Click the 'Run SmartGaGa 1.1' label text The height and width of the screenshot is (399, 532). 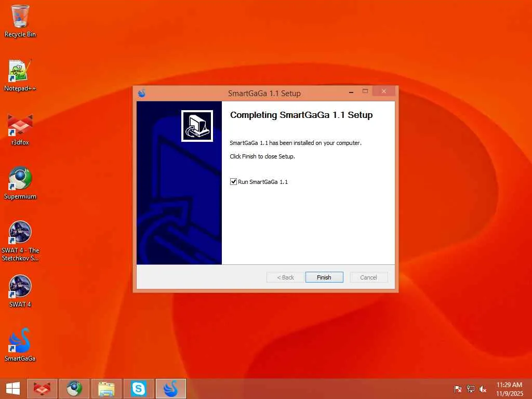[263, 182]
